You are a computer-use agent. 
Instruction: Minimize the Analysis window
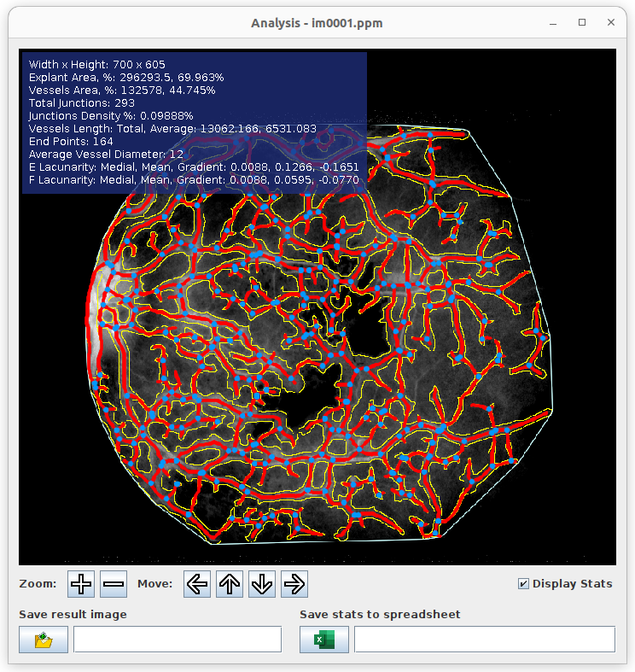point(553,23)
